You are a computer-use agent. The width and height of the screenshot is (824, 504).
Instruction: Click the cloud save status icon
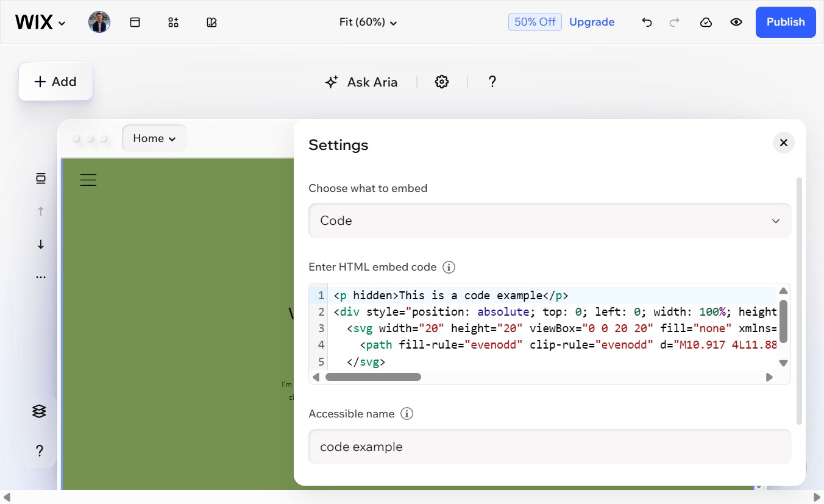tap(706, 23)
